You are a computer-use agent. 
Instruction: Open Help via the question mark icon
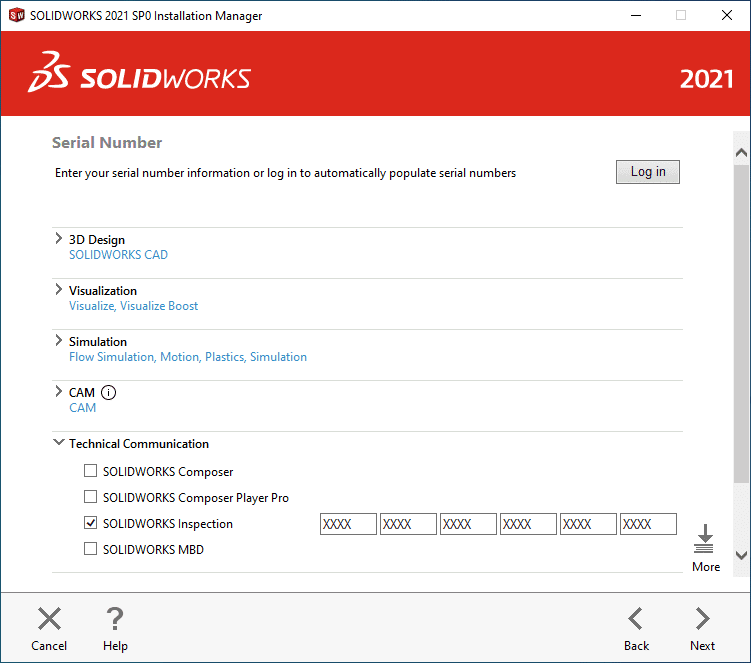point(115,618)
